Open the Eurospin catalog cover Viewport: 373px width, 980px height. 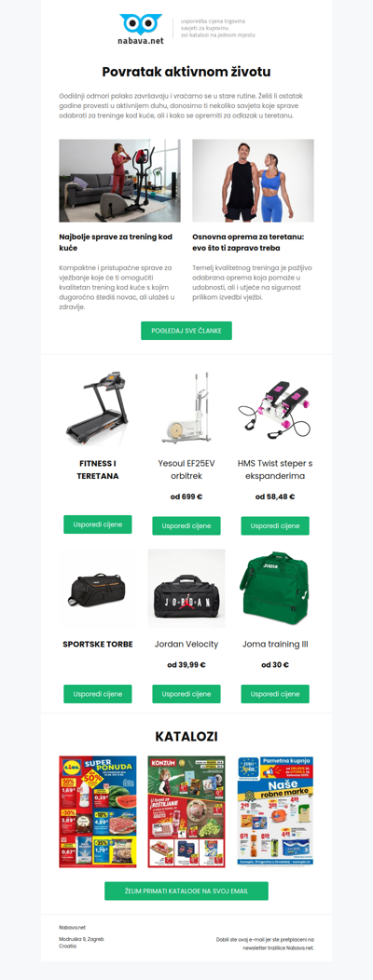tap(275, 812)
